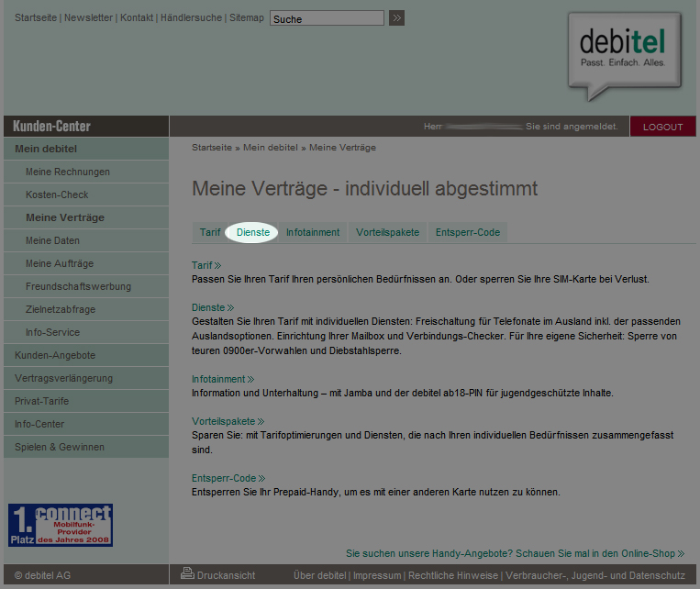Screen dimensions: 700x589
Task: Click the Startseite breadcrumb link
Action: click(212, 148)
